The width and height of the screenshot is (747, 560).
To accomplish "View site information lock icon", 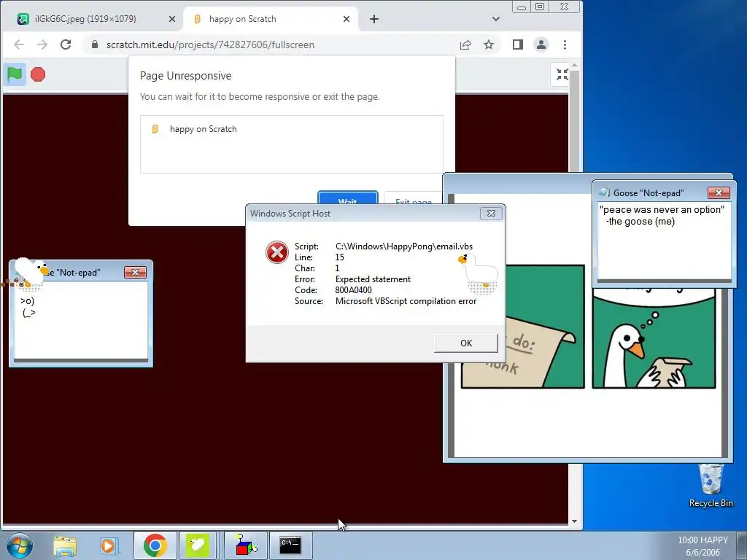I will coord(95,44).
